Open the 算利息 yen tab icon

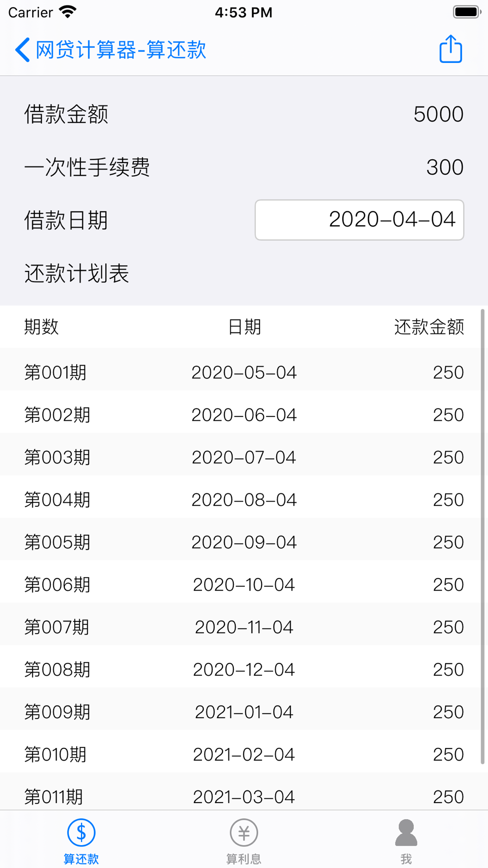(244, 832)
